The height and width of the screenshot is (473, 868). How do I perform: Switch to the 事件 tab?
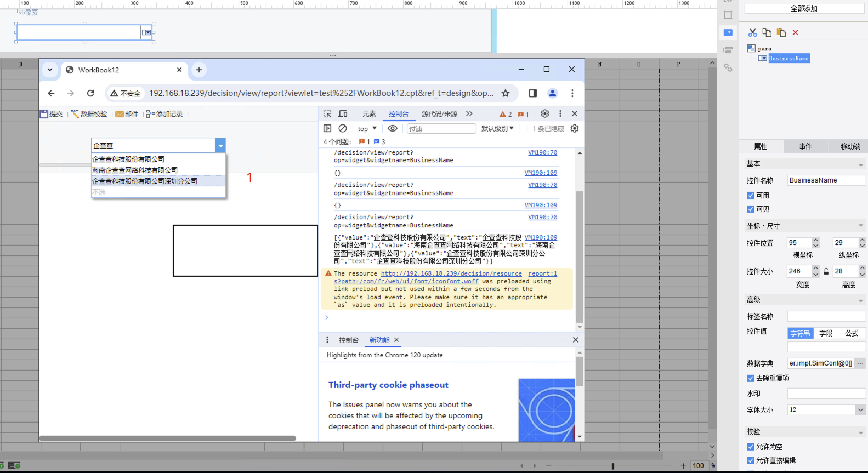click(805, 146)
